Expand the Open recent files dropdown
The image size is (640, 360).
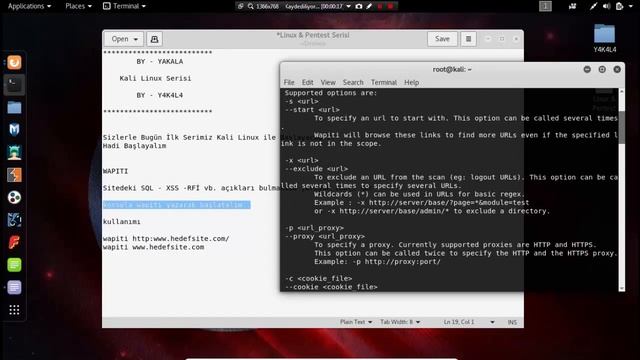click(136, 39)
